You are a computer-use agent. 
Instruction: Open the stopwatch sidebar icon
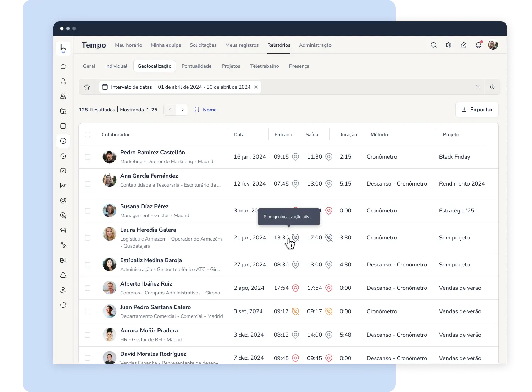63,156
